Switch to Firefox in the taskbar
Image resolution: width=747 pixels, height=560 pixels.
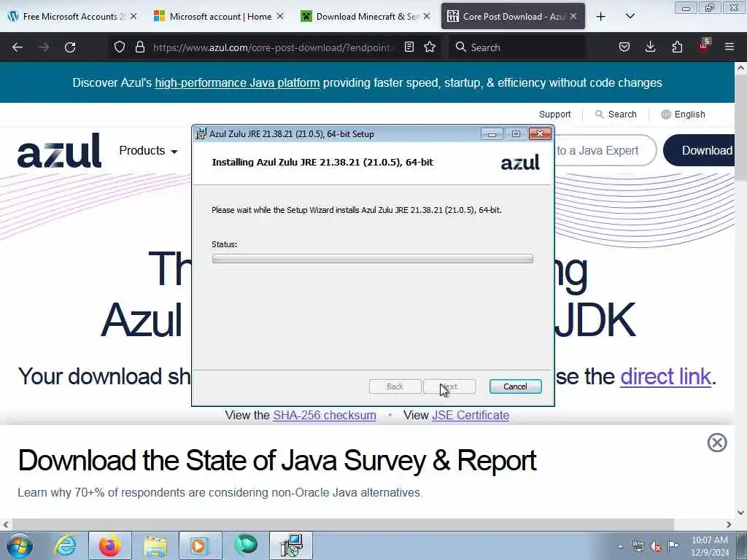tap(109, 545)
